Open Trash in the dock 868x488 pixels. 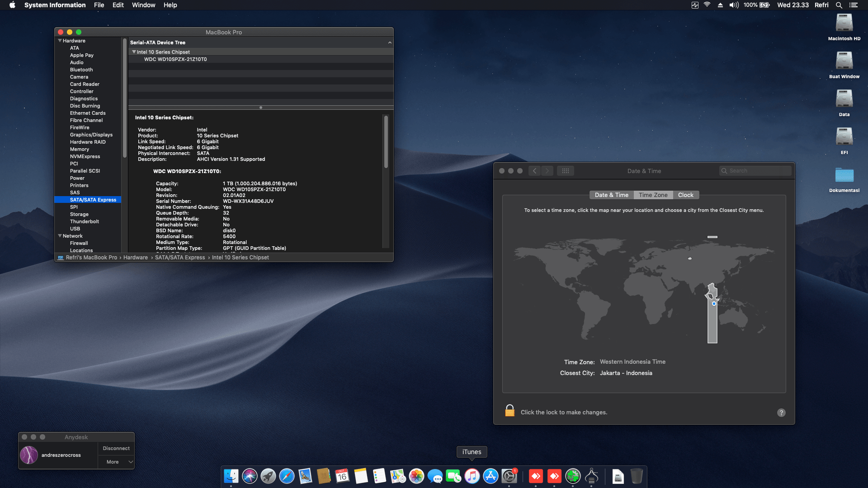pyautogui.click(x=637, y=476)
